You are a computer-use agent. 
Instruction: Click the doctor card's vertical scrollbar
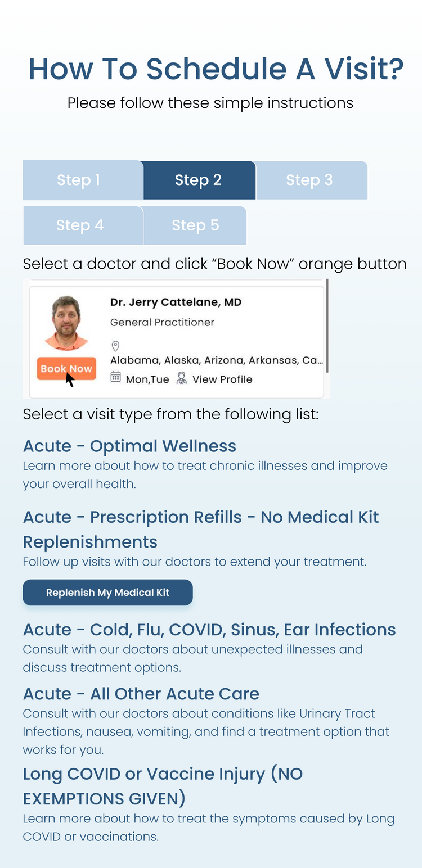327,326
